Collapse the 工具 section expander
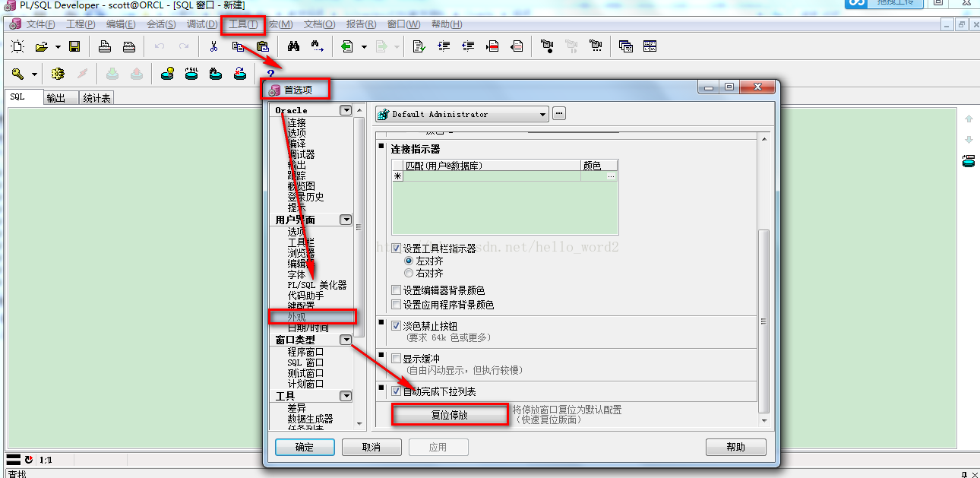 (x=346, y=396)
